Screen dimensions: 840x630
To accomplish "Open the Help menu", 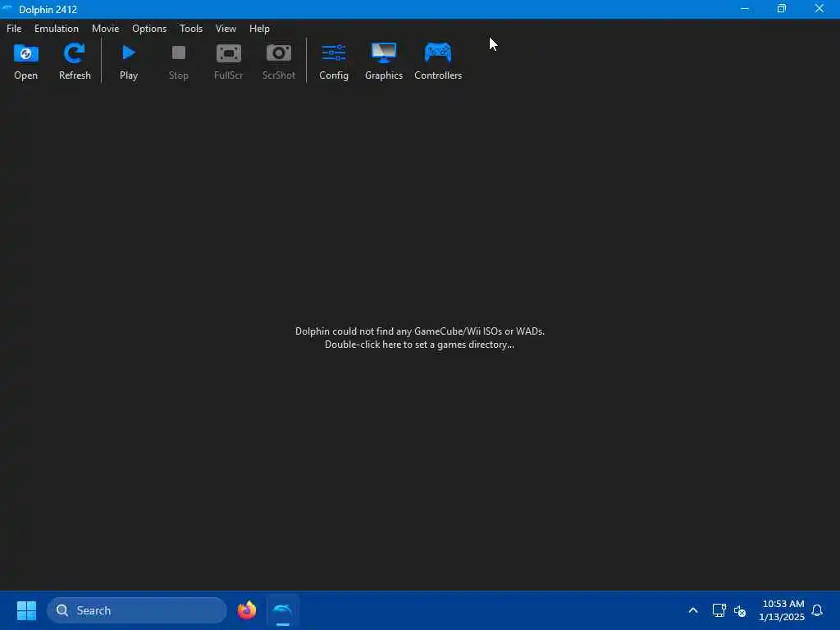I will click(259, 29).
